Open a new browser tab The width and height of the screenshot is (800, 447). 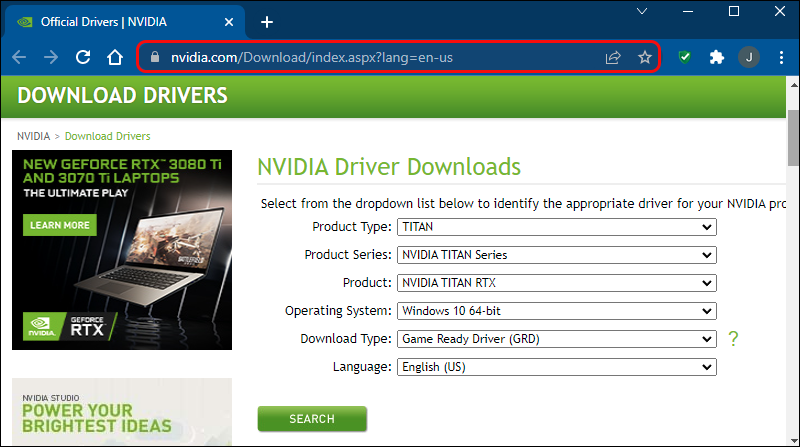point(267,22)
